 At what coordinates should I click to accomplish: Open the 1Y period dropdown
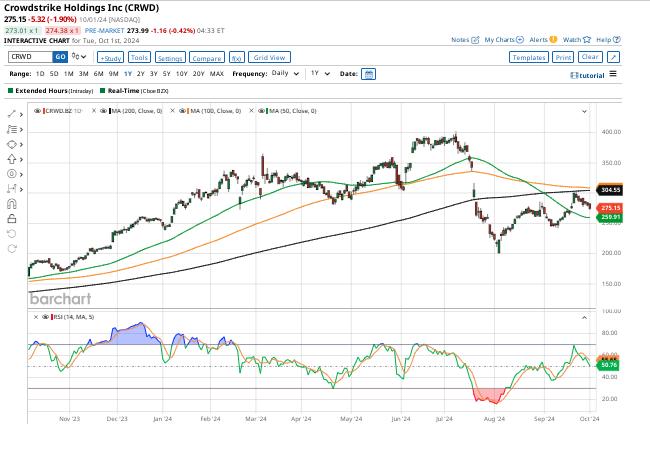320,73
